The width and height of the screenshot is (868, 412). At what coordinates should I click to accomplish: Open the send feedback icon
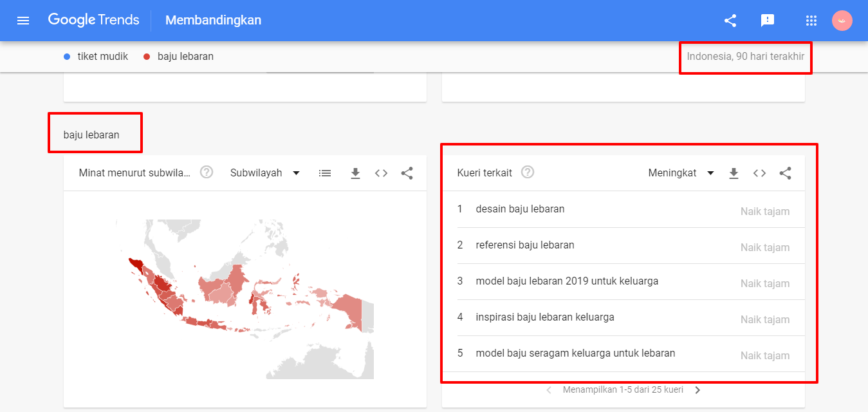[x=767, y=21]
